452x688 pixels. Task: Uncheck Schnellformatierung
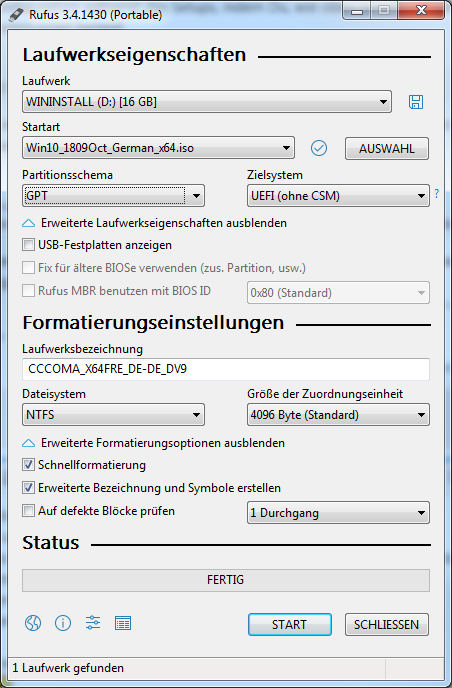(x=29, y=465)
